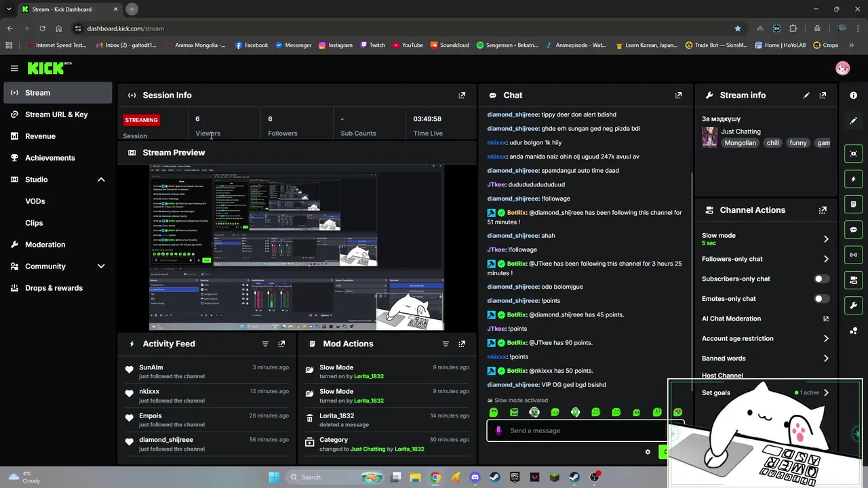The width and height of the screenshot is (868, 488).
Task: Toggle stream preview widget in right sidebar
Action: 854,154
